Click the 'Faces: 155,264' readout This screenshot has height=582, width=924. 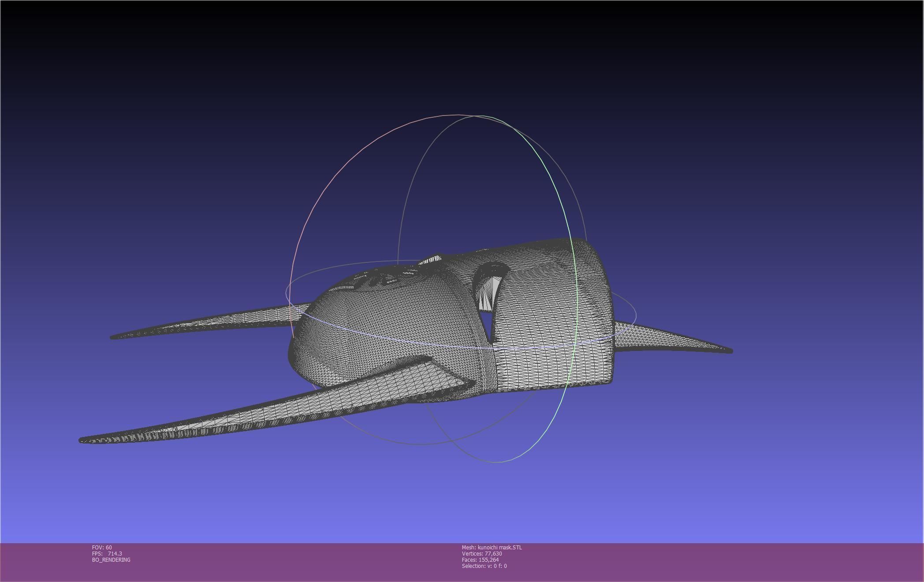point(480,560)
